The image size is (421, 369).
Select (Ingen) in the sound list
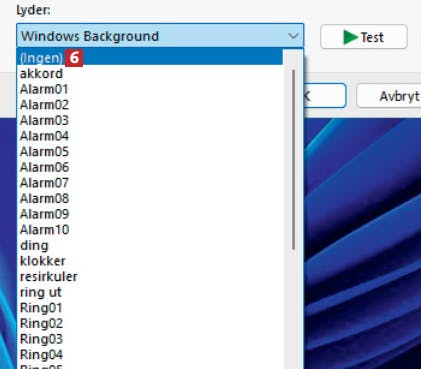coord(150,57)
